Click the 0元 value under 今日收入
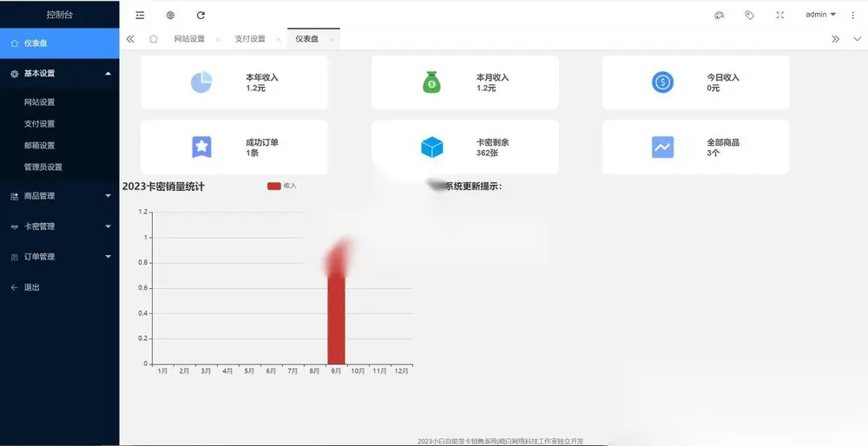This screenshot has width=868, height=446. (x=713, y=88)
